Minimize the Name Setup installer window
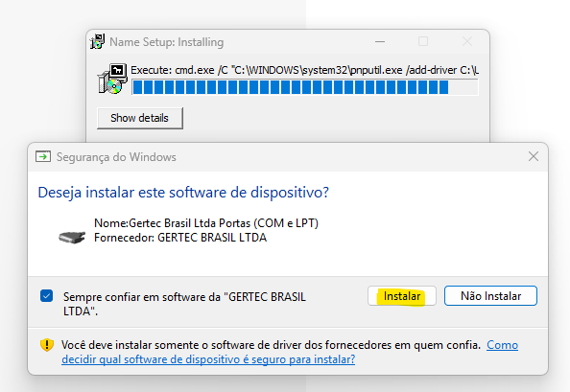 tap(380, 42)
